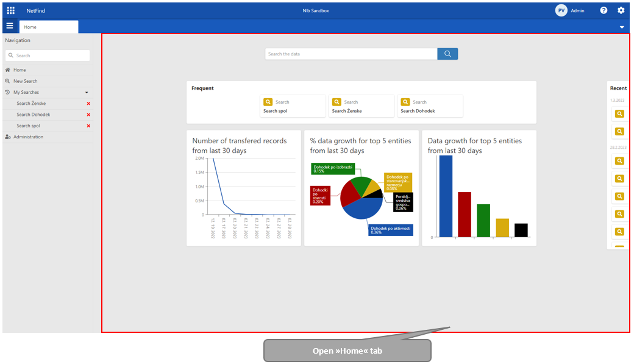Open Home in navigation panel

(20, 70)
